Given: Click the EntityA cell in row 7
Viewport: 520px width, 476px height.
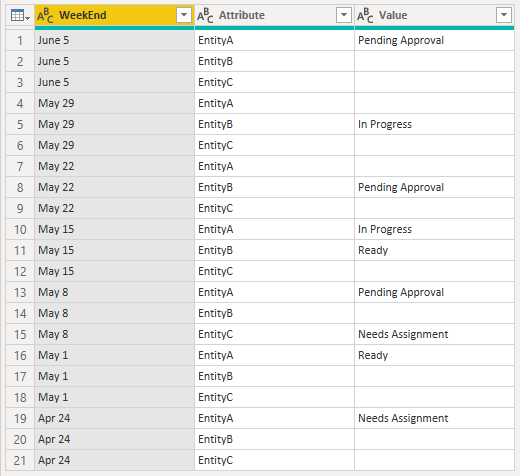Looking at the screenshot, I should (274, 167).
